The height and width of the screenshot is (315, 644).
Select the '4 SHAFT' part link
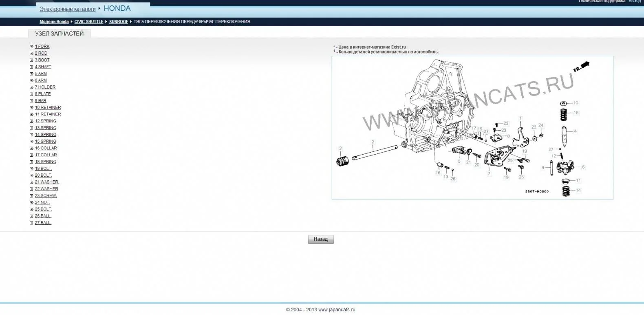coord(43,67)
